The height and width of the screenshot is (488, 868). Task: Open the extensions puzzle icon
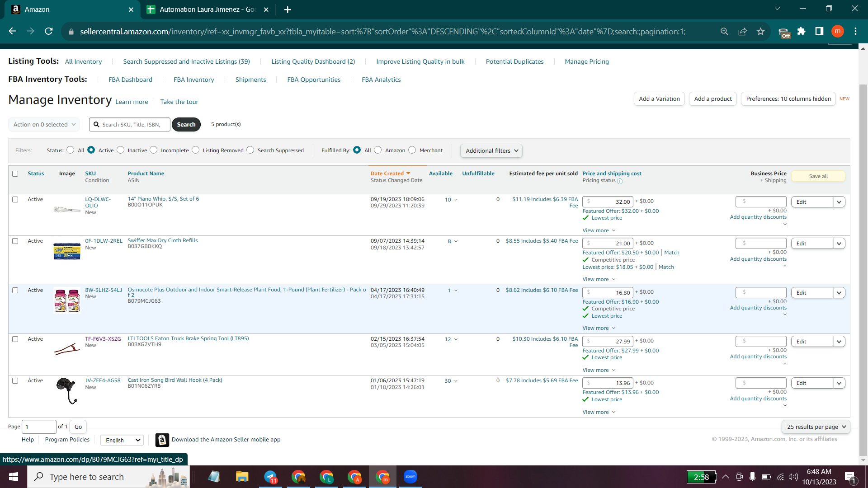pos(802,31)
